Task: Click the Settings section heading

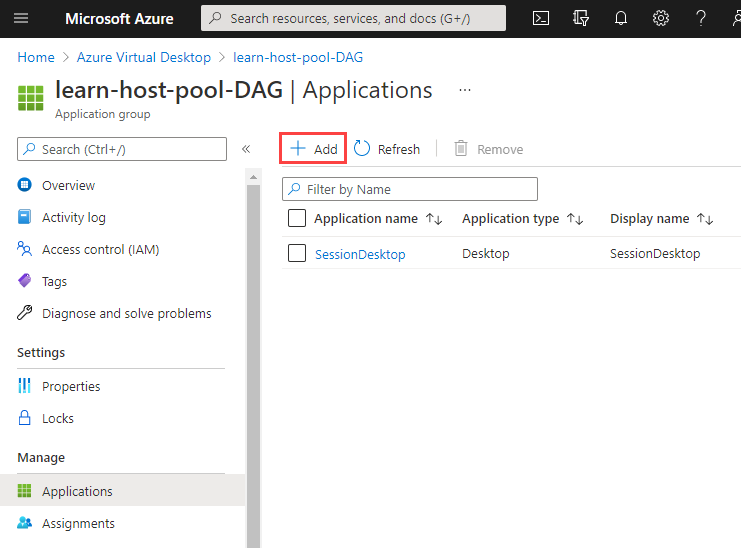Action: pos(41,352)
